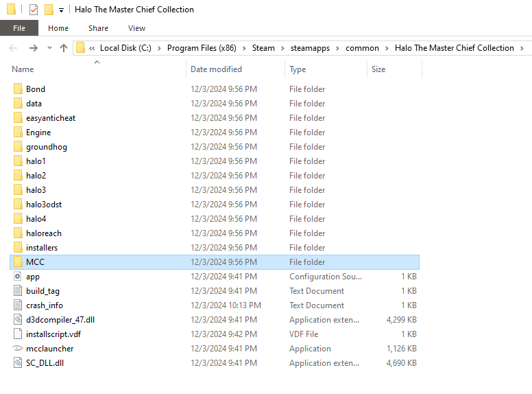Image resolution: width=532 pixels, height=394 pixels.
Task: Click the Properties checkmark icon in quick access toolbar
Action: 34,10
